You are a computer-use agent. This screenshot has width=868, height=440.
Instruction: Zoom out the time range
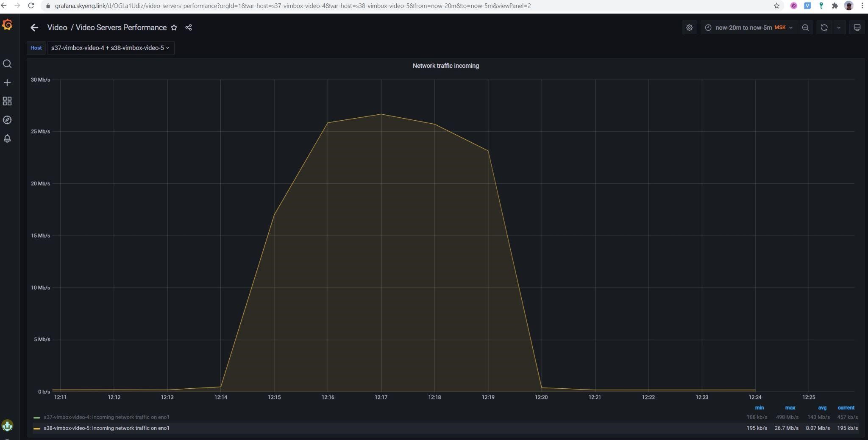pyautogui.click(x=805, y=28)
